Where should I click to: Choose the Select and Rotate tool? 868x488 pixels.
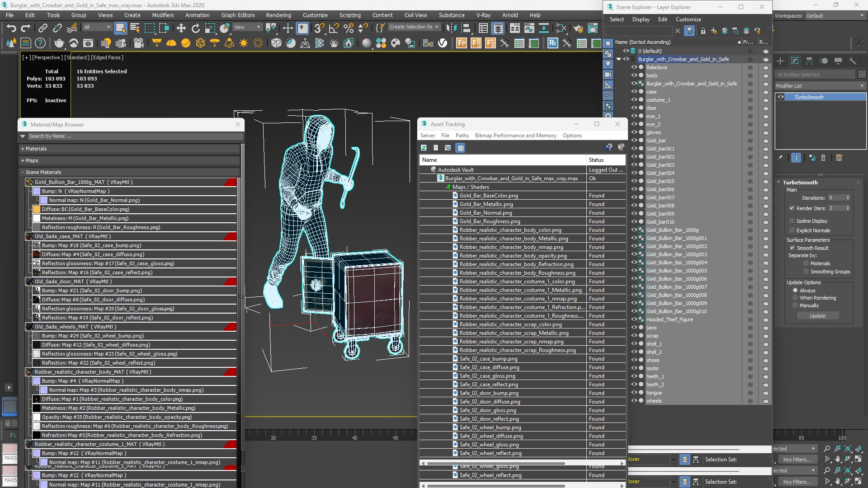pos(196,28)
